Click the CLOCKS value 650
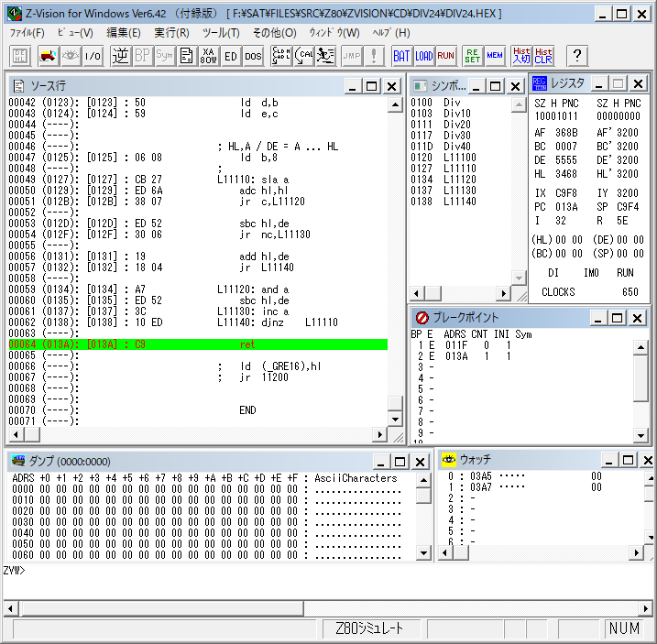The height and width of the screenshot is (644, 657). coord(630,292)
